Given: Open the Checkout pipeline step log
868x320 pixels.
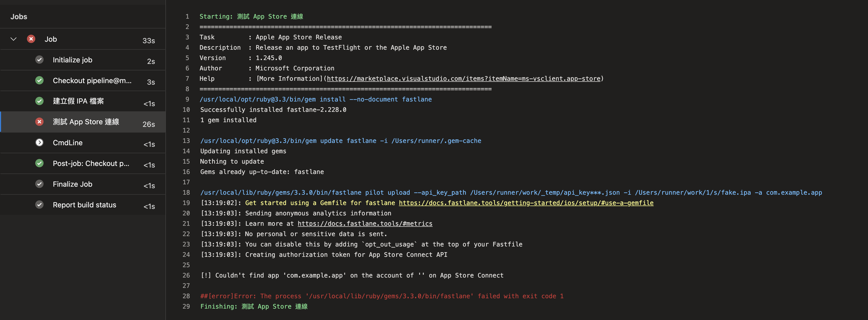Looking at the screenshot, I should [92, 81].
